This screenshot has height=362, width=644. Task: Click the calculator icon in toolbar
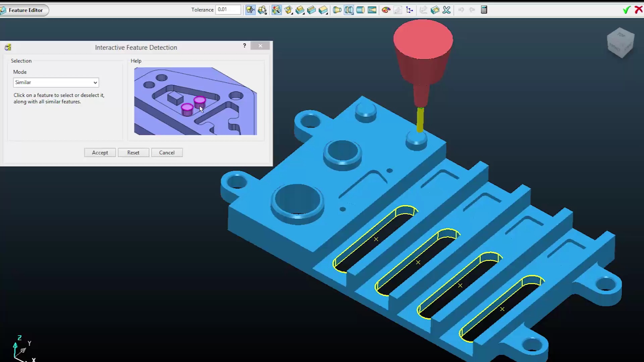[x=484, y=10]
